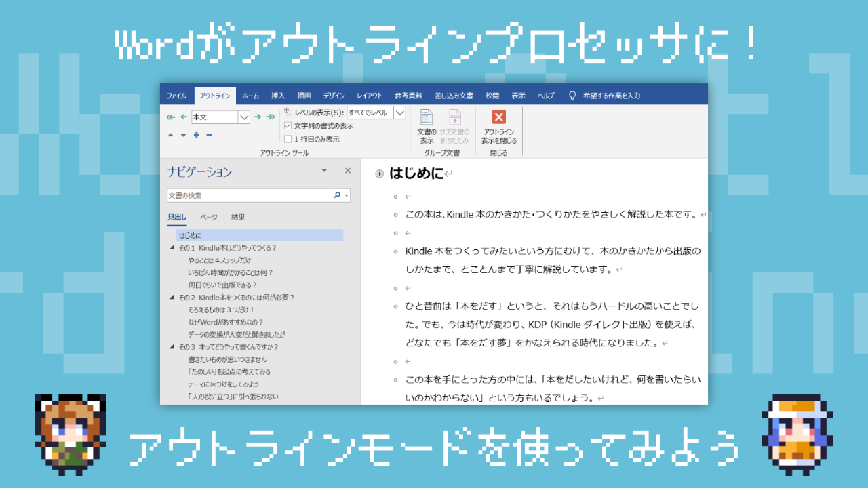Click plus outline symbol beside はじめに heading
868x488 pixels.
coord(380,174)
